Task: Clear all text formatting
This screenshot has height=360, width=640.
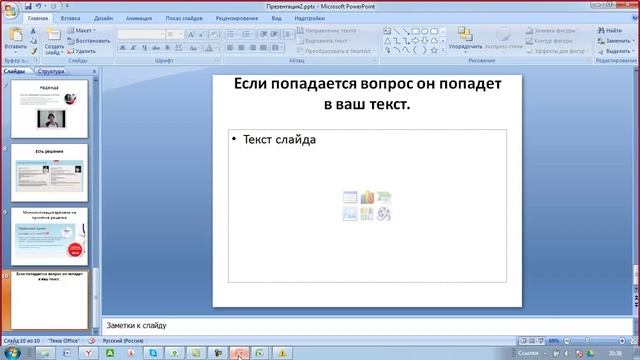Action: (x=213, y=35)
